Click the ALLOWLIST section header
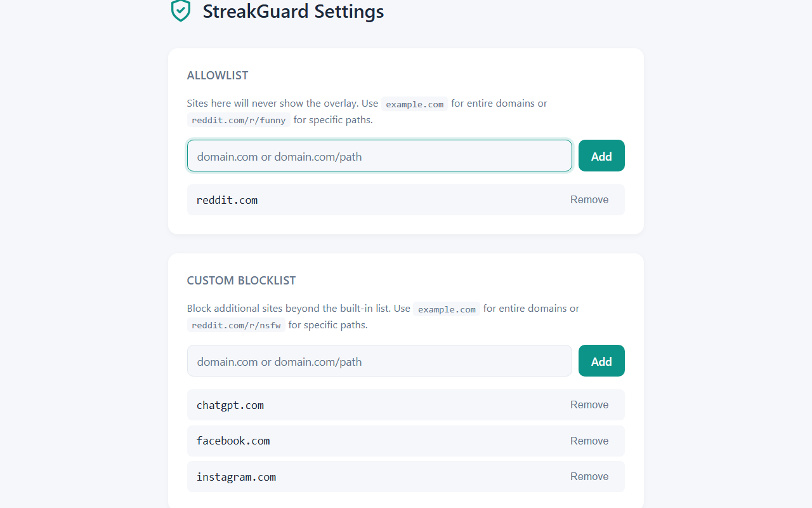 click(x=218, y=75)
